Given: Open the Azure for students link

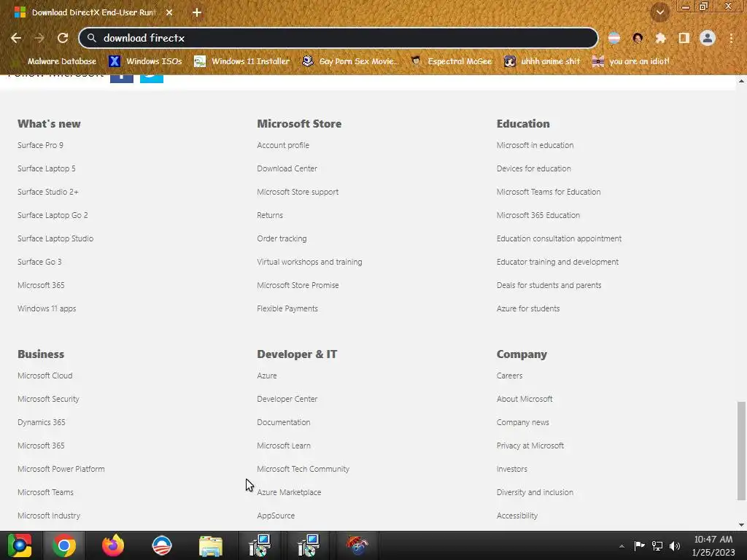Looking at the screenshot, I should (x=528, y=308).
